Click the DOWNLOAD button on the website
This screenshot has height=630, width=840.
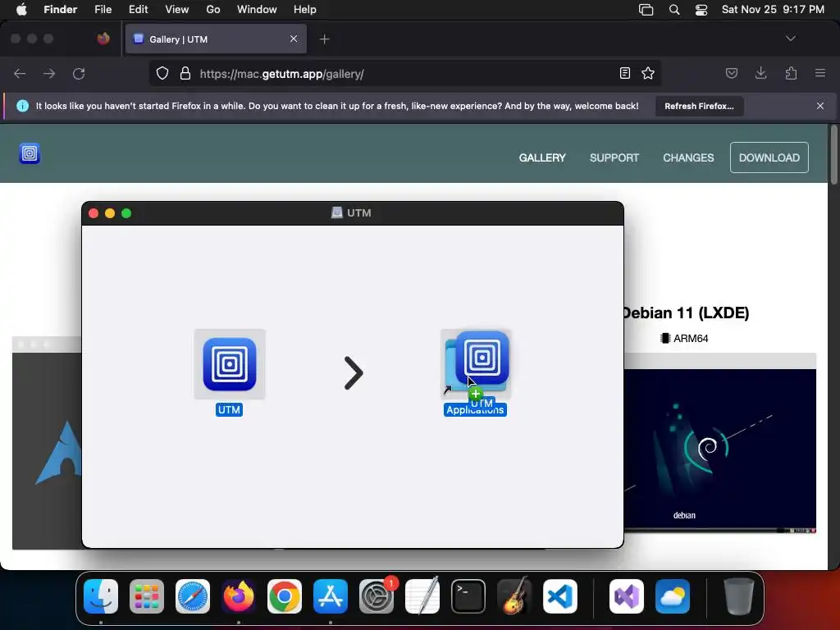769,157
